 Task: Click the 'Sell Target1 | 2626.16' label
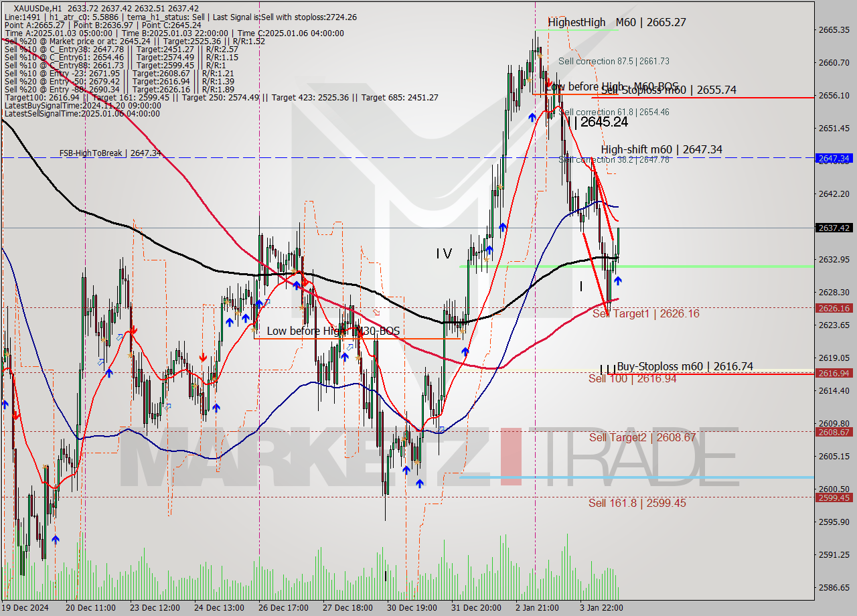click(646, 313)
